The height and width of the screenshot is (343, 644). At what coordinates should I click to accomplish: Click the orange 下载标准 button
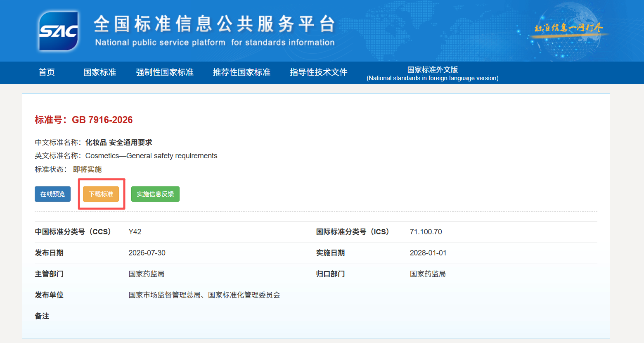pyautogui.click(x=101, y=194)
